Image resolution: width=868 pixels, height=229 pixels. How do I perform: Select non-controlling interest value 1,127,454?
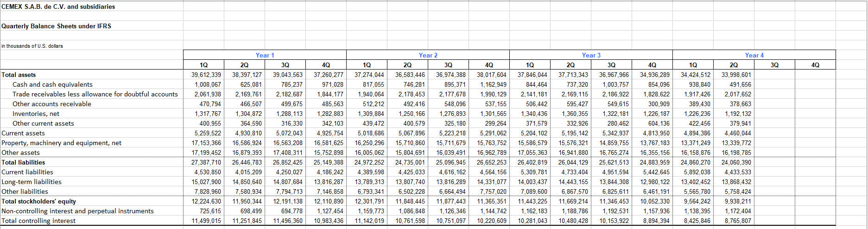(x=330, y=211)
